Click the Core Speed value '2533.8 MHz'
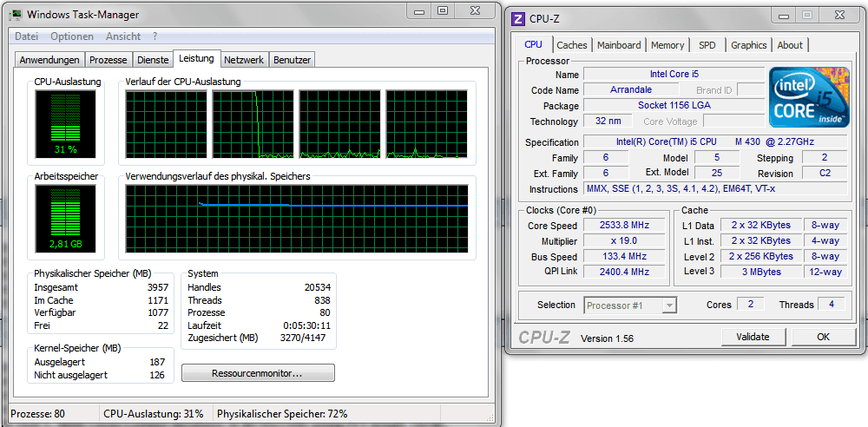The width and height of the screenshot is (868, 427). 624,226
